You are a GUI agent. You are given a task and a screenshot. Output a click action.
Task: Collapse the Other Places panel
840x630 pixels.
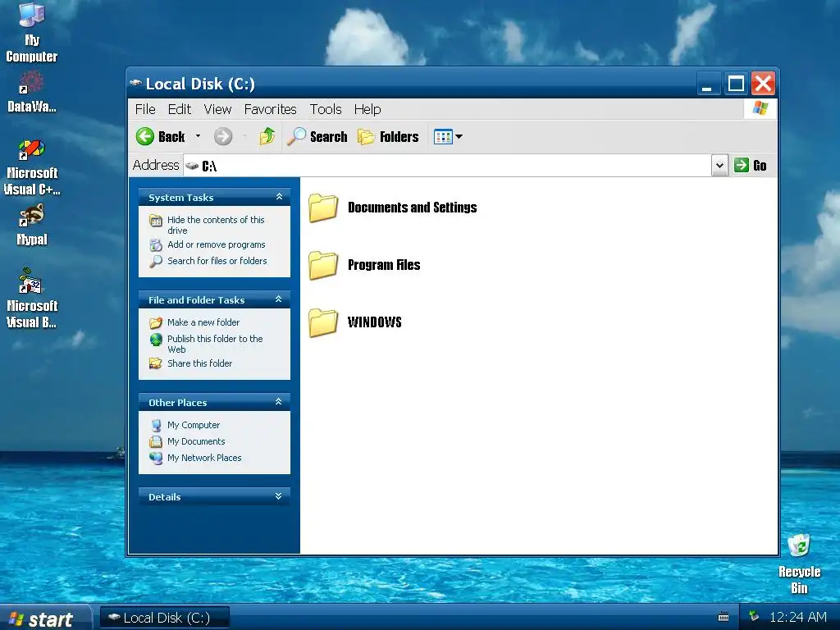279,401
